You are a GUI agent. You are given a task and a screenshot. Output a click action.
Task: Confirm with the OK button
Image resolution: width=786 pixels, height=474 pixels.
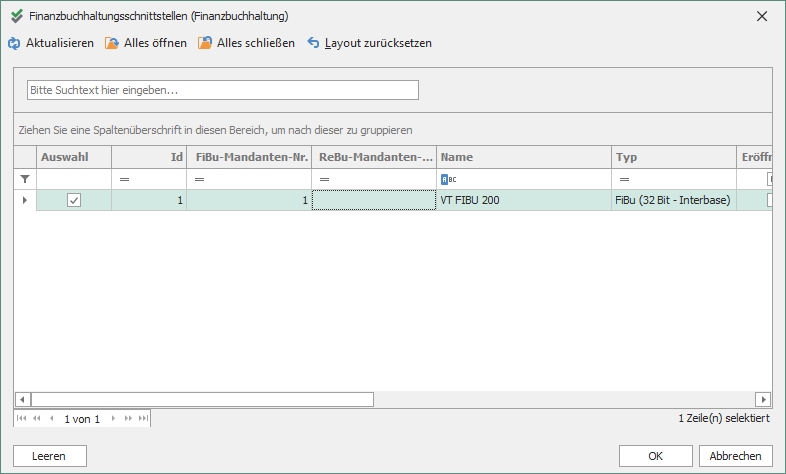point(655,456)
